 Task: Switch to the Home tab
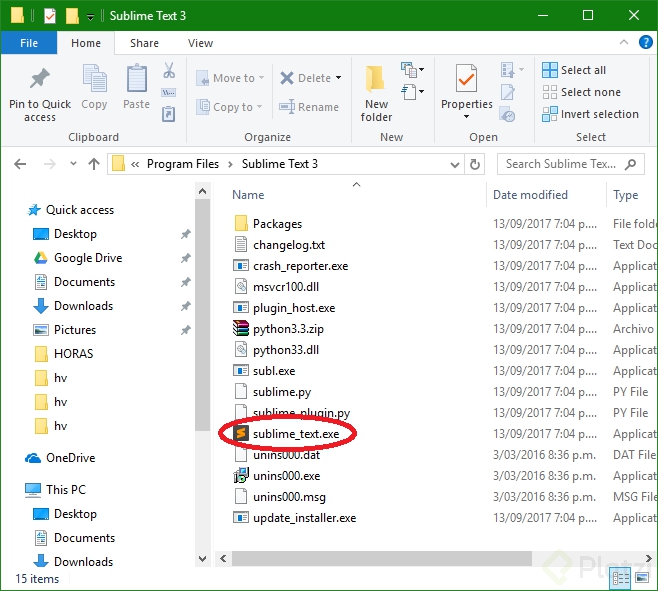pos(86,43)
